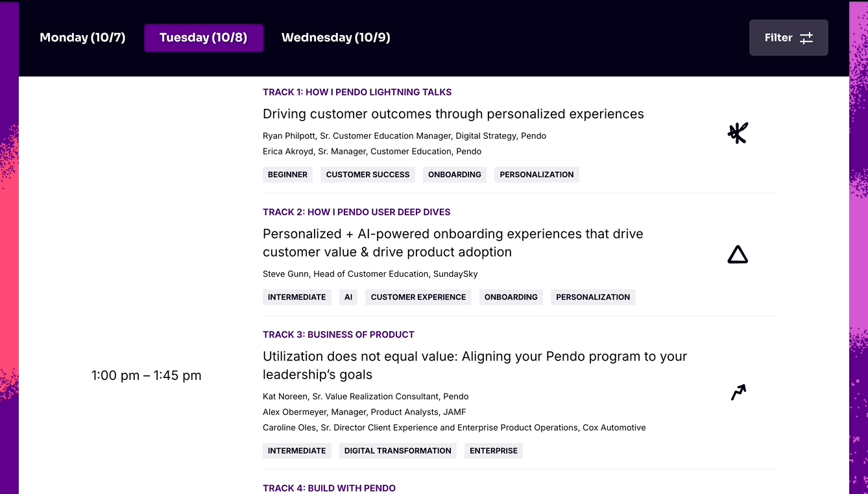
Task: Click the ONBOARDING tag under Track 1
Action: click(x=455, y=174)
